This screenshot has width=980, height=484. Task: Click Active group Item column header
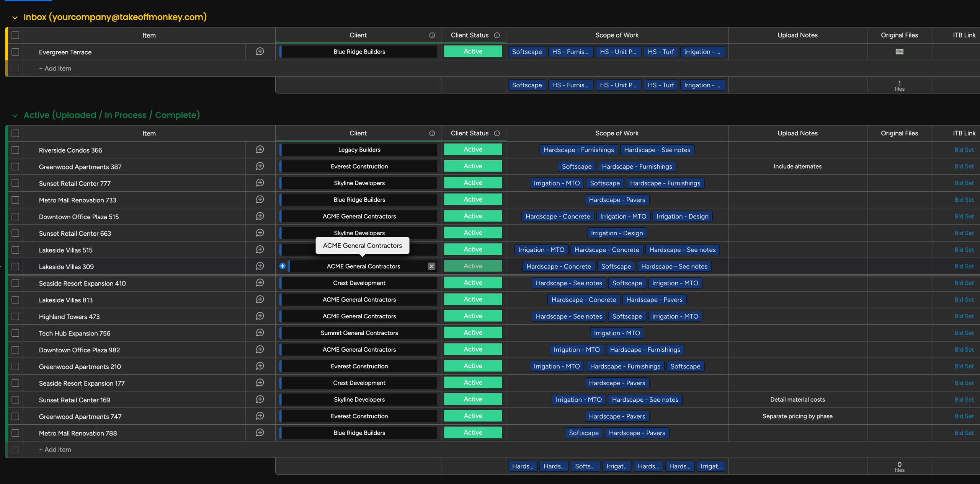[149, 133]
